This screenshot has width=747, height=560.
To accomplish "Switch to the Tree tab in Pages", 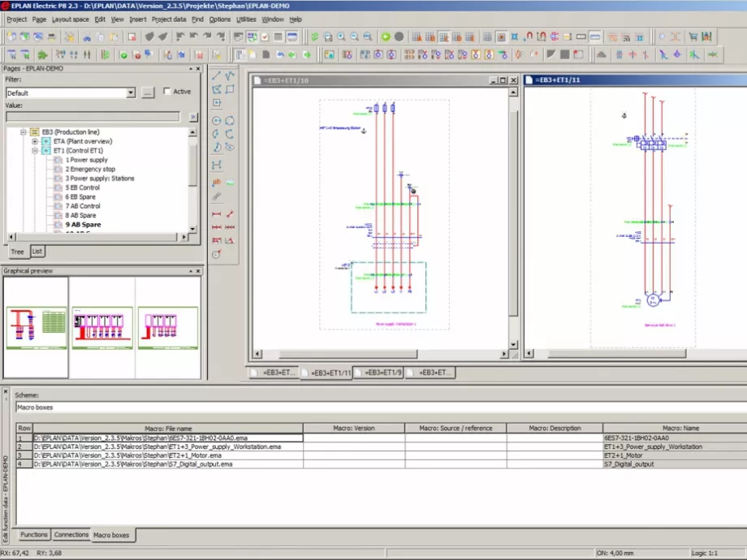I will pyautogui.click(x=17, y=252).
